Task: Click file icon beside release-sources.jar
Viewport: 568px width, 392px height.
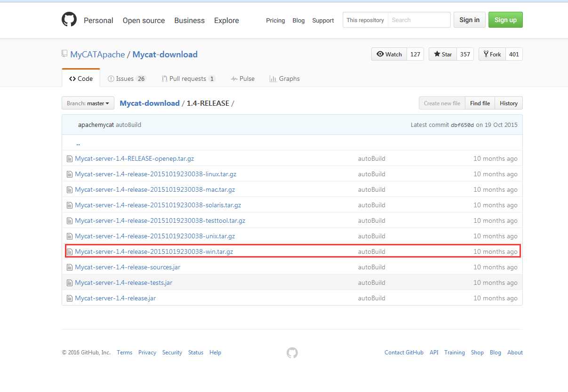Action: [x=70, y=267]
